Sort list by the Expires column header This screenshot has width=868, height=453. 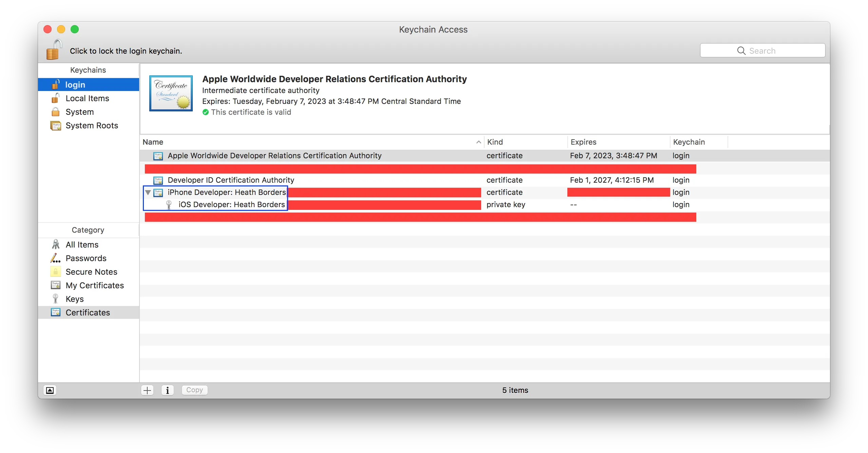tap(584, 142)
